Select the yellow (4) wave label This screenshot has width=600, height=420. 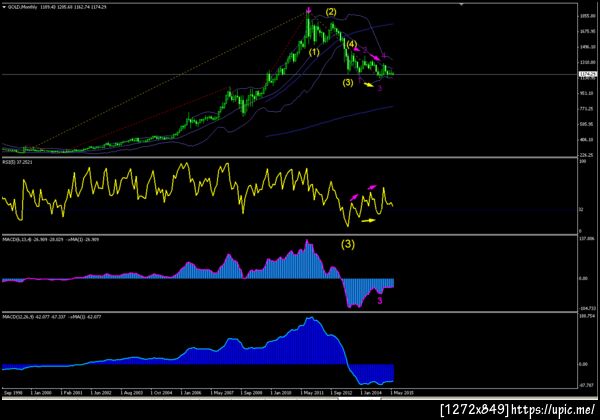pyautogui.click(x=352, y=44)
